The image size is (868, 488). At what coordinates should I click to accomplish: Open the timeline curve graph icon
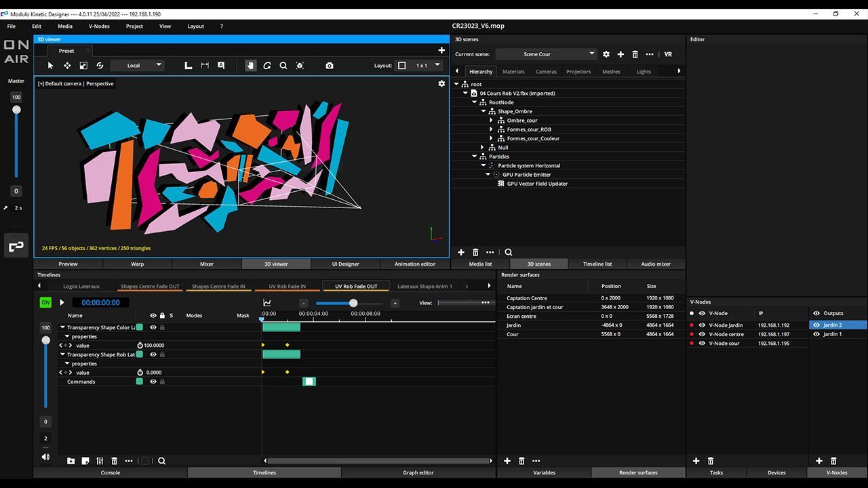[267, 303]
